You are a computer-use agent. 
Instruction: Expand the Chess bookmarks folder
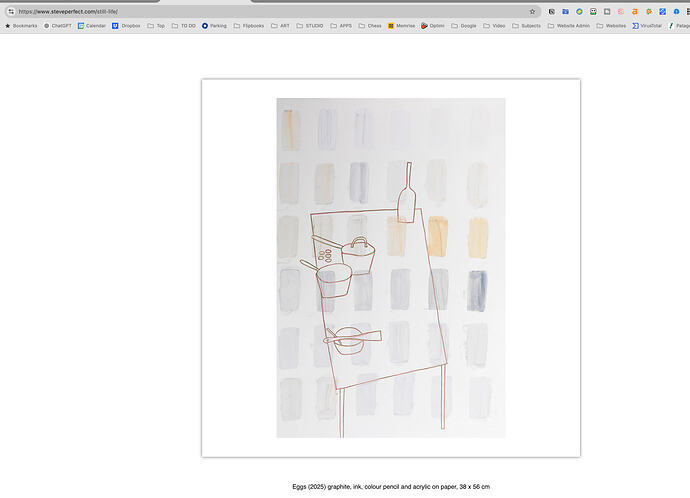[370, 26]
